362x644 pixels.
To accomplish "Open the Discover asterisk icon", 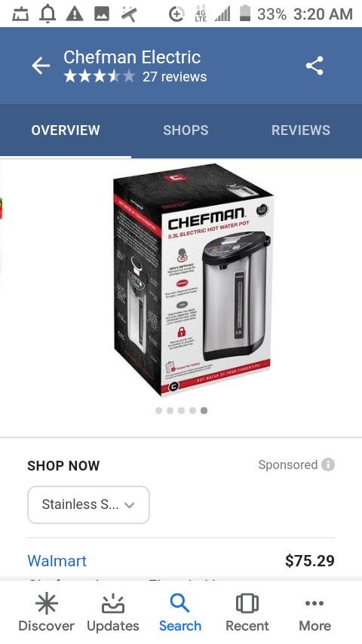I will click(x=47, y=603).
